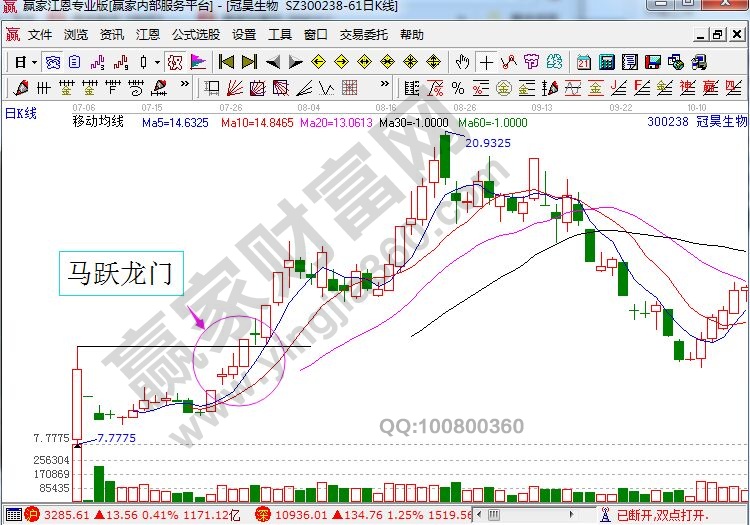Click the 移动均线 indicator label
Viewport: 750px width, 525px height.
(97, 122)
